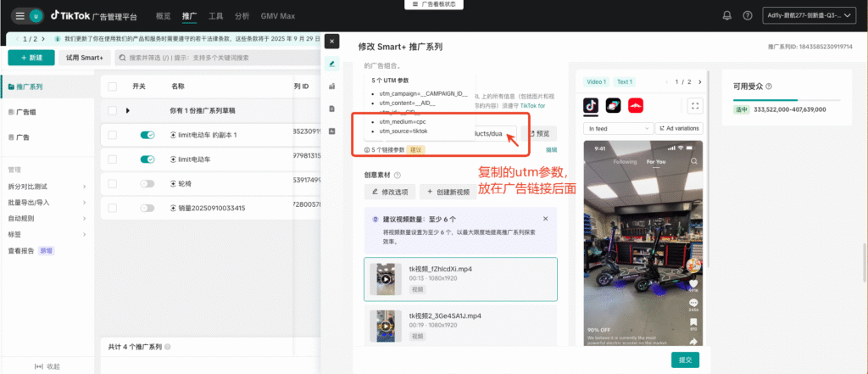Click the search icon in the phone preview
Screen dimensions: 868x374
coord(693,162)
